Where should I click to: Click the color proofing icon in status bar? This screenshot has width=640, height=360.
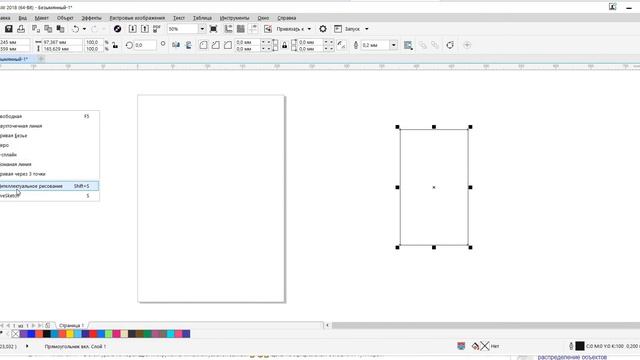pyautogui.click(x=461, y=346)
